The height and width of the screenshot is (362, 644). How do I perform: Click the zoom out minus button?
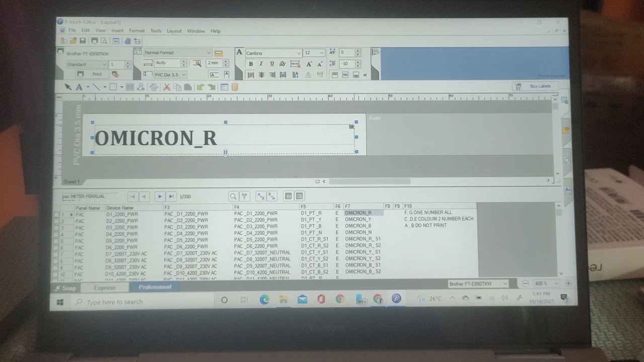(x=526, y=284)
